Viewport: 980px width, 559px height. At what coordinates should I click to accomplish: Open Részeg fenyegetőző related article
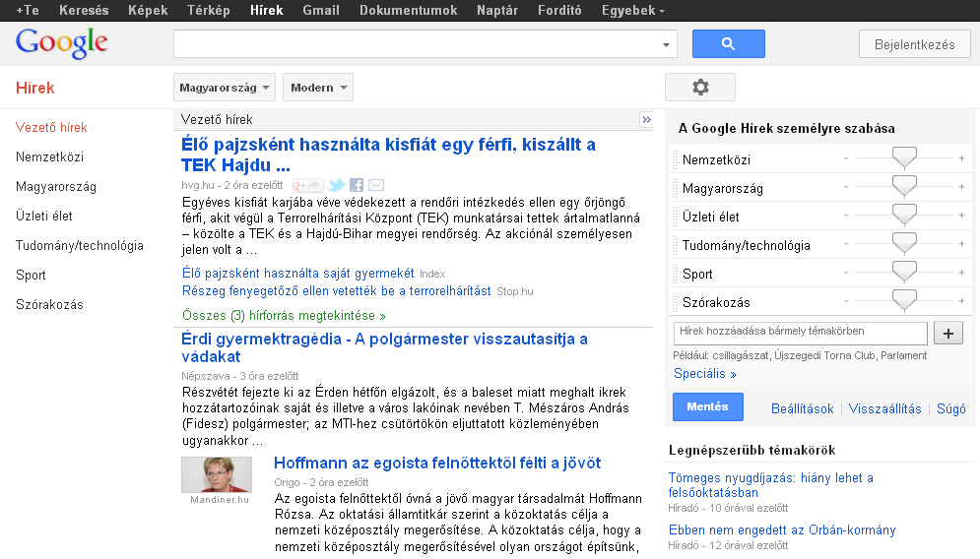point(336,291)
